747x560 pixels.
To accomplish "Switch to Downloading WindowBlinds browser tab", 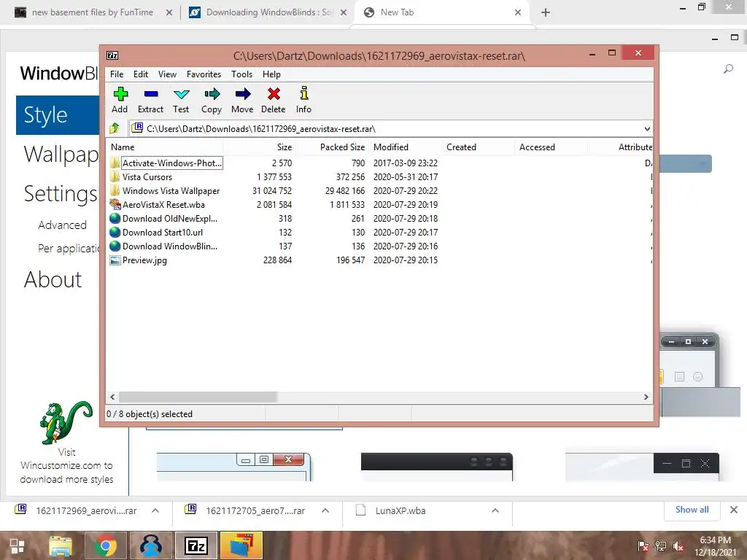I will [x=268, y=12].
